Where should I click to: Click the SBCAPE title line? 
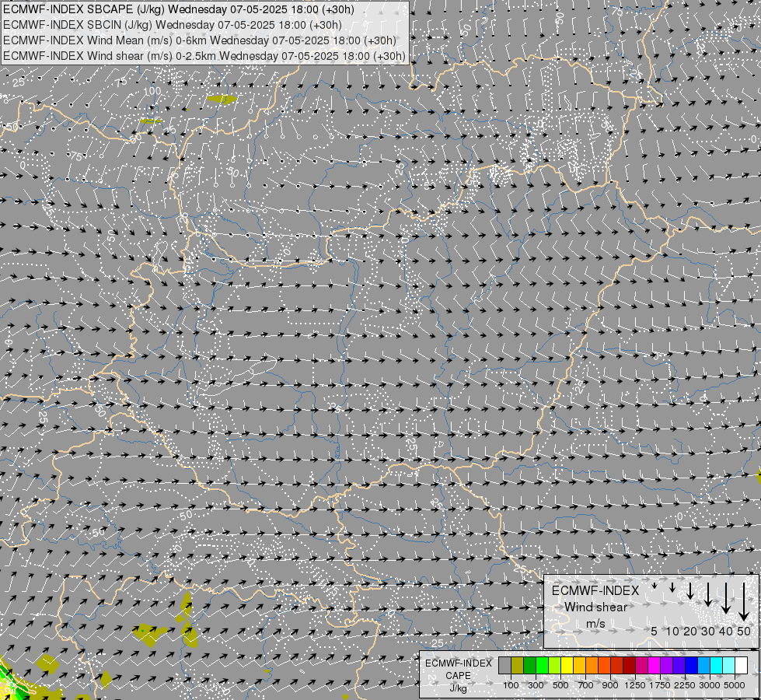pos(179,9)
